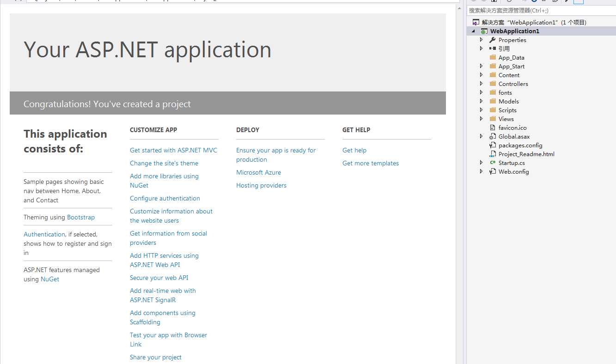
Task: Open Ensure your app is ready for production
Action: [x=276, y=155]
